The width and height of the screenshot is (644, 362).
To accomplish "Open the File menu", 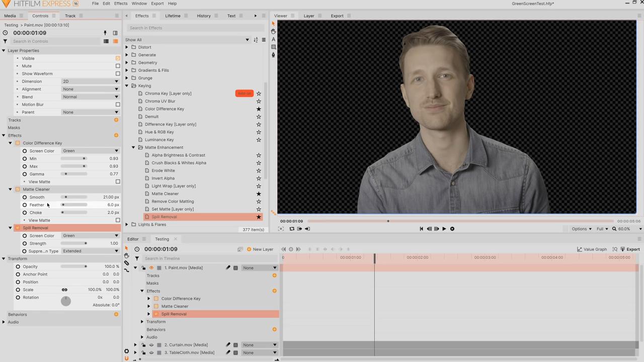I will [95, 4].
